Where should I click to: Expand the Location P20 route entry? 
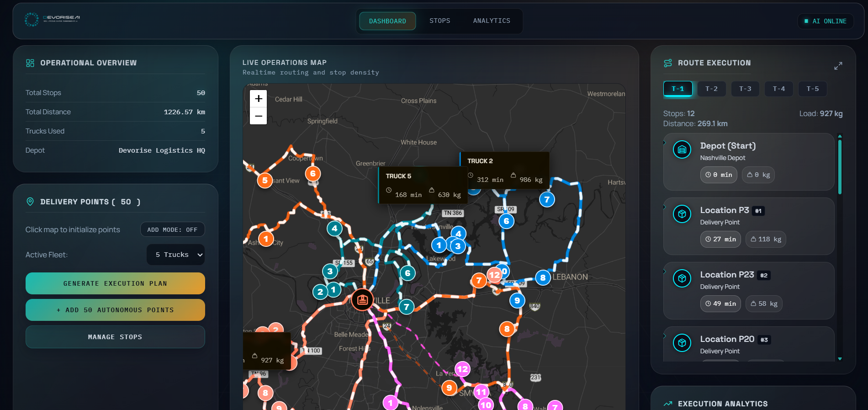[x=665, y=336]
